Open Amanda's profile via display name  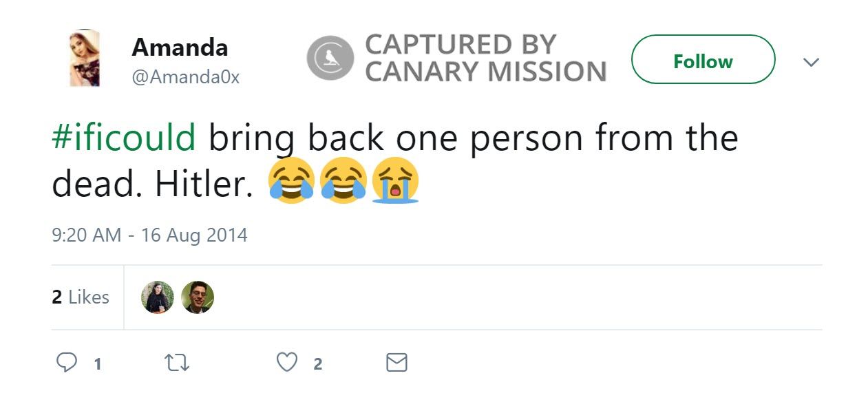click(180, 47)
